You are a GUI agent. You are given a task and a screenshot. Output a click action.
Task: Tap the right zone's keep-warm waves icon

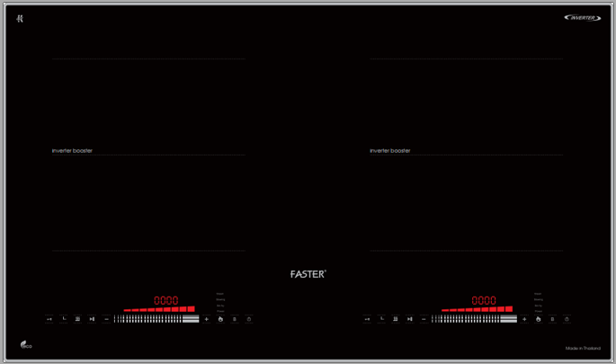395,319
